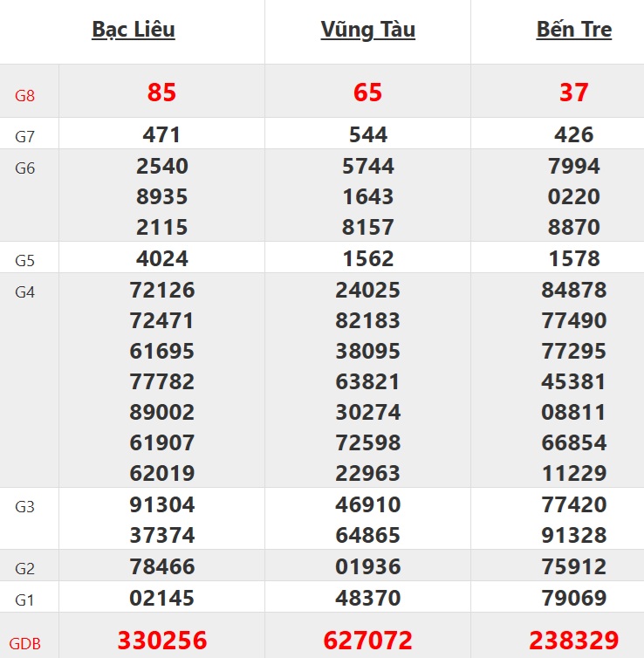Screen dimensions: 644x658
Task: Open the Bạc Liêu province link
Action: 134,30
